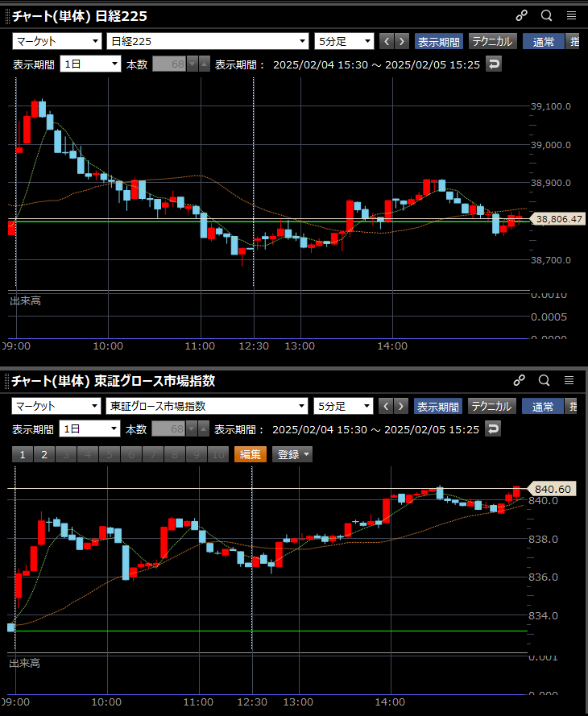This screenshot has width=588, height=716.
Task: Click 12:30 time label in 日経225 chart
Action: coord(254,346)
